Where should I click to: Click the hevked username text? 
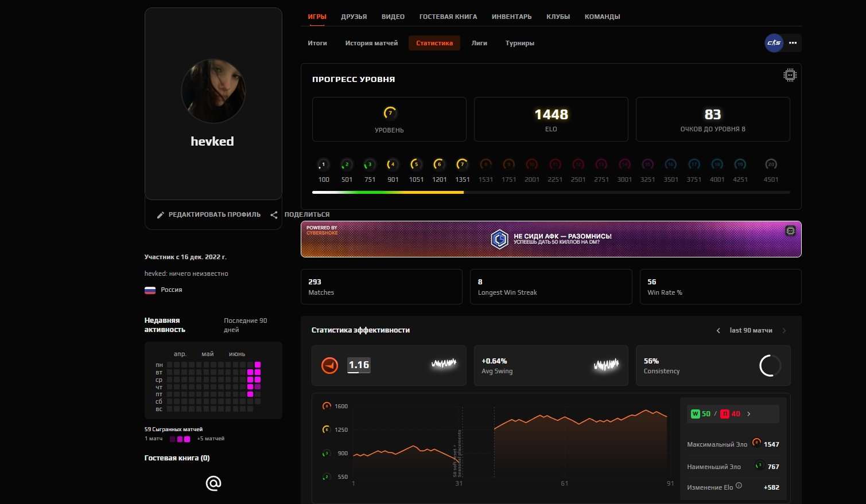click(x=212, y=142)
